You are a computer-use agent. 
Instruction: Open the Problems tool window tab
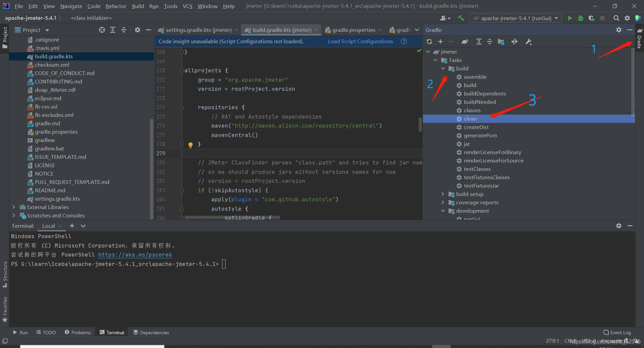[x=77, y=332]
